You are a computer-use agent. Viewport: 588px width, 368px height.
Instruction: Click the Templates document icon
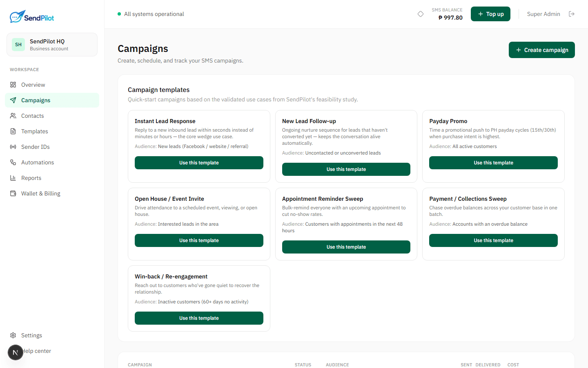(x=13, y=131)
